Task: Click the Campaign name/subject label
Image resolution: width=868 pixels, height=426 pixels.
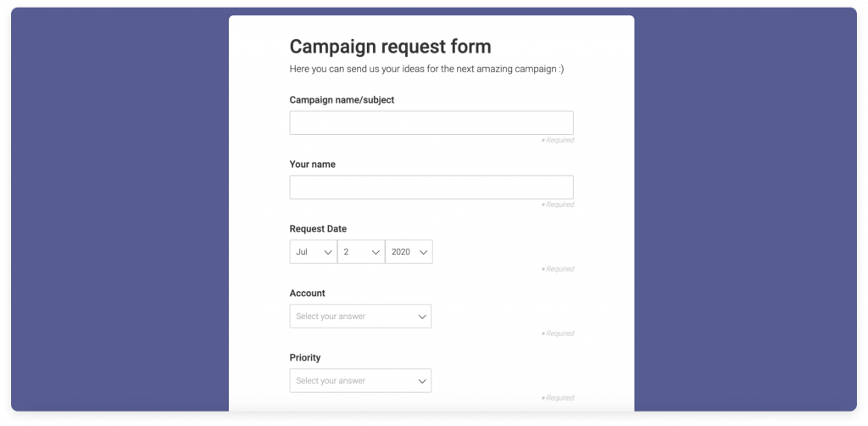Action: pos(342,100)
